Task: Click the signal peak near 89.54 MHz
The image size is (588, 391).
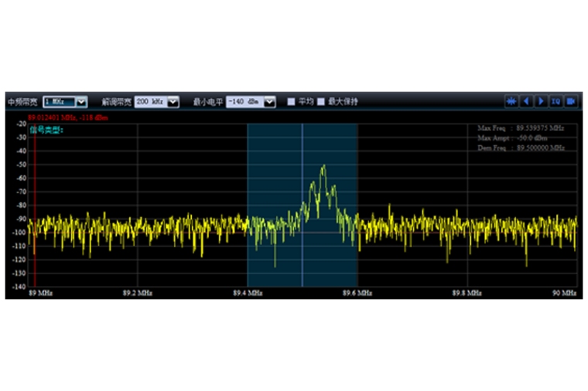Action: (323, 167)
